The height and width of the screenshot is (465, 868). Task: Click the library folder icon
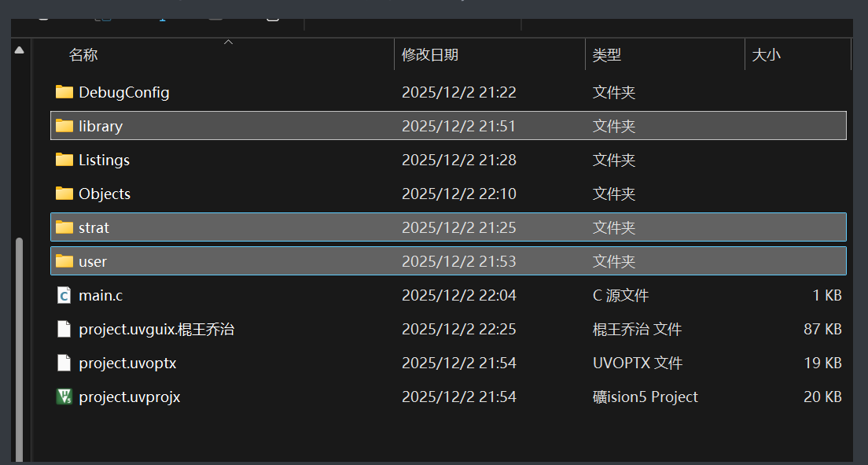click(64, 126)
